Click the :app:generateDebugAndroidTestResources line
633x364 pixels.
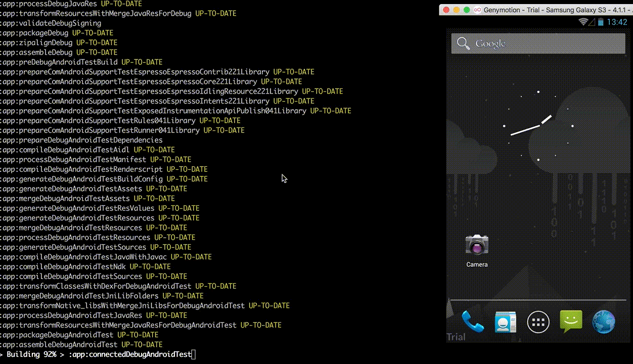pos(100,218)
